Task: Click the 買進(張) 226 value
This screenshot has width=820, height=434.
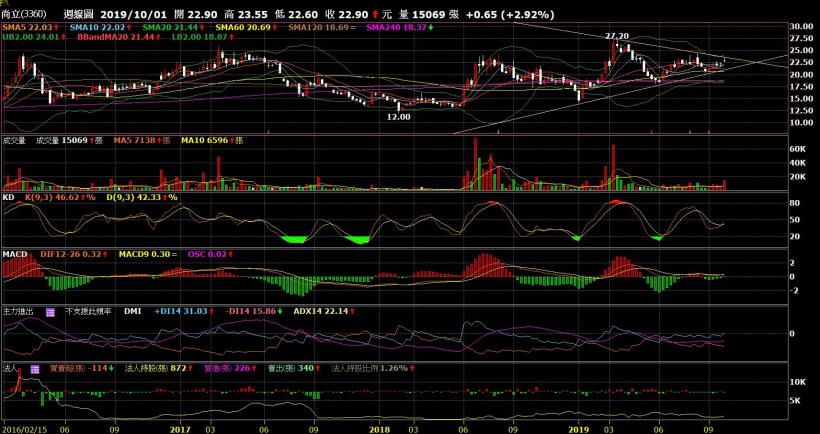Action: click(230, 369)
